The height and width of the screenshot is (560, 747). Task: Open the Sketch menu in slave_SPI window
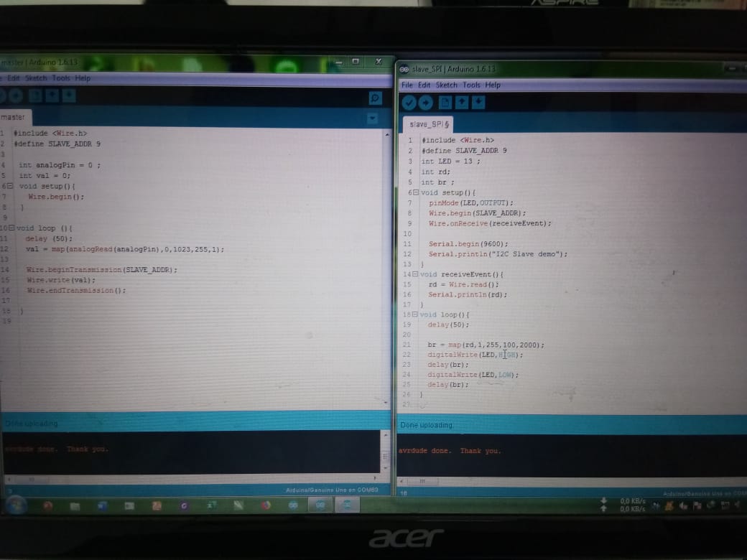click(446, 85)
